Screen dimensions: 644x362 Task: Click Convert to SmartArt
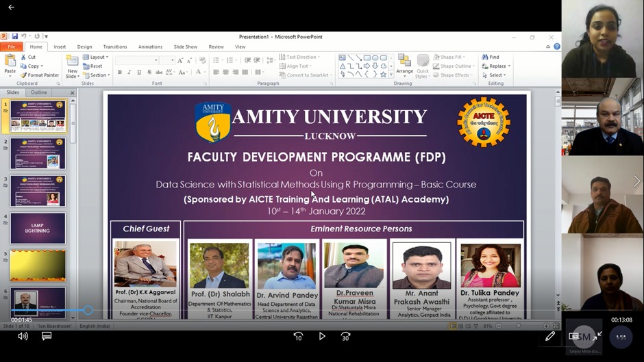pos(304,75)
